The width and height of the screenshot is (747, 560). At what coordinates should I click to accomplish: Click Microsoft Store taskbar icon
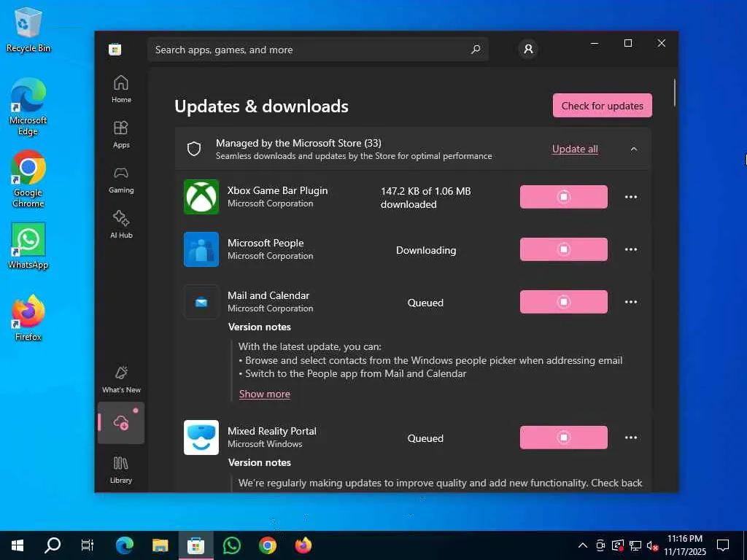click(x=196, y=545)
